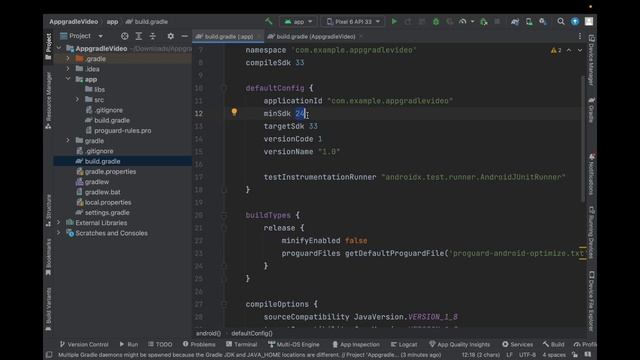This screenshot has height=360, width=640.
Task: Expand the src folder
Action: pos(77,100)
